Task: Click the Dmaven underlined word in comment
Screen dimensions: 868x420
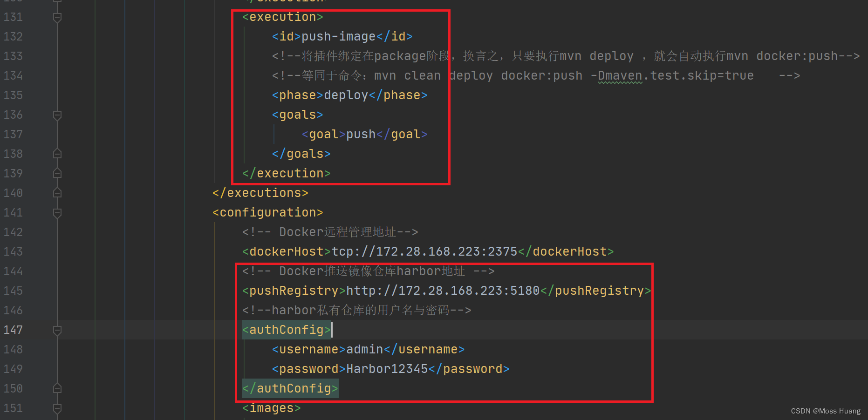Action: (x=620, y=75)
